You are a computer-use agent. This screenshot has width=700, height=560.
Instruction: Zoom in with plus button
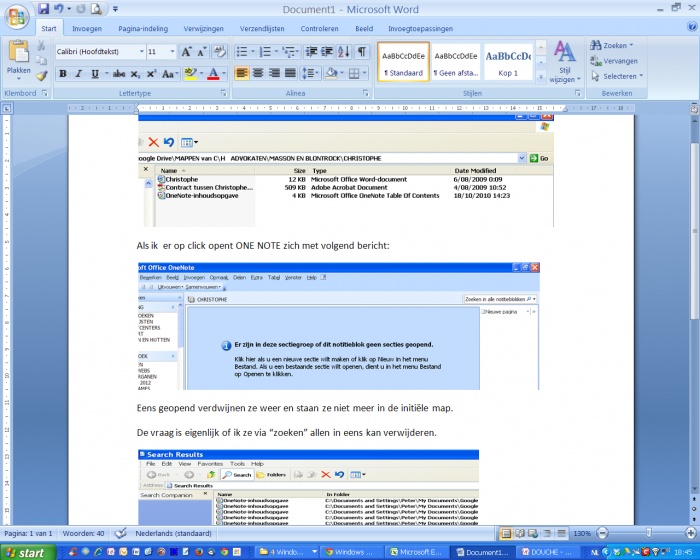691,533
